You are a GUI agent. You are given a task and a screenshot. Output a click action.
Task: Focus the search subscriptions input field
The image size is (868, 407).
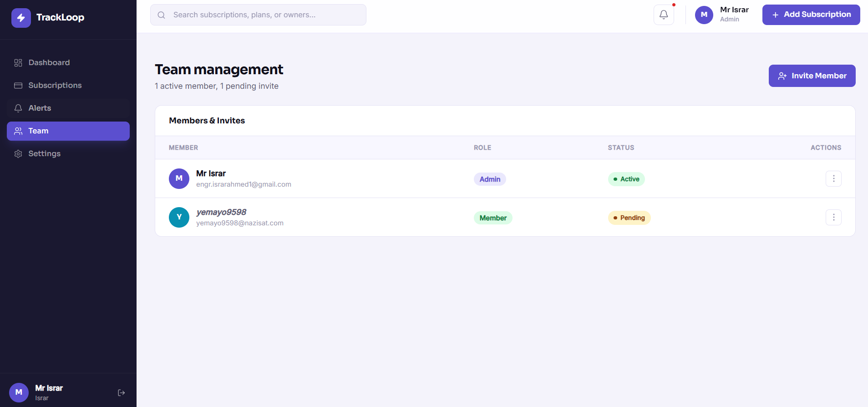pos(258,15)
